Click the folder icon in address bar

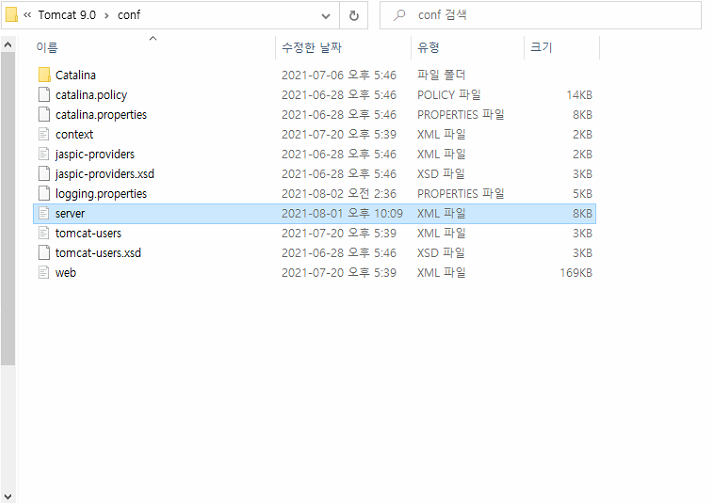tap(11, 15)
